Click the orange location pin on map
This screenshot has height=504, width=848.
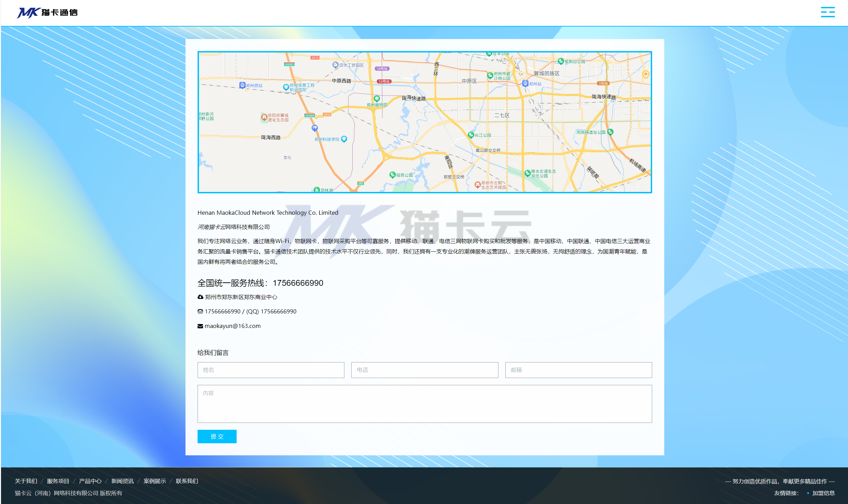point(646,74)
